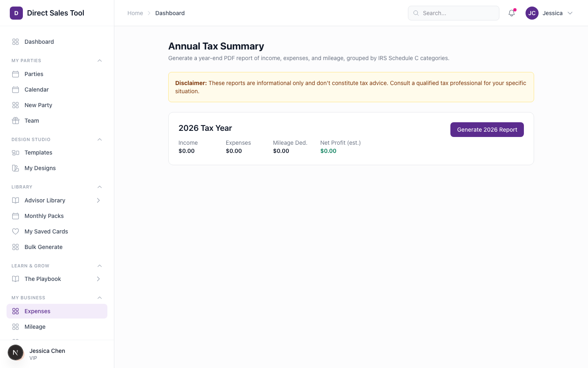
Task: Click the My Designs icon
Action: pyautogui.click(x=16, y=168)
